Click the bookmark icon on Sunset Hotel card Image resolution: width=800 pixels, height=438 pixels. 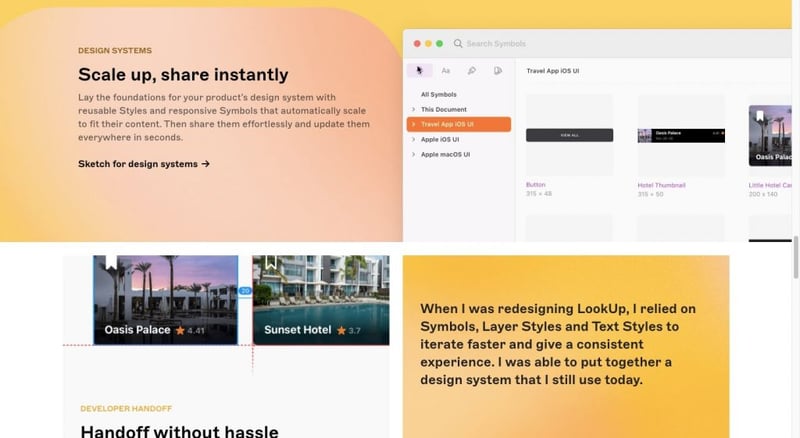pyautogui.click(x=271, y=262)
